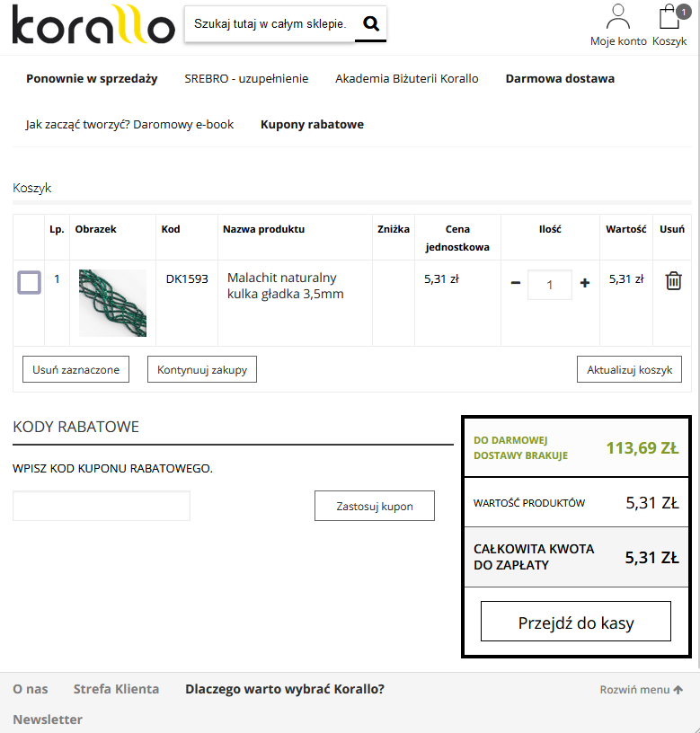Image resolution: width=700 pixels, height=733 pixels.
Task: Open the Malachit product thumbnail
Action: [x=112, y=303]
